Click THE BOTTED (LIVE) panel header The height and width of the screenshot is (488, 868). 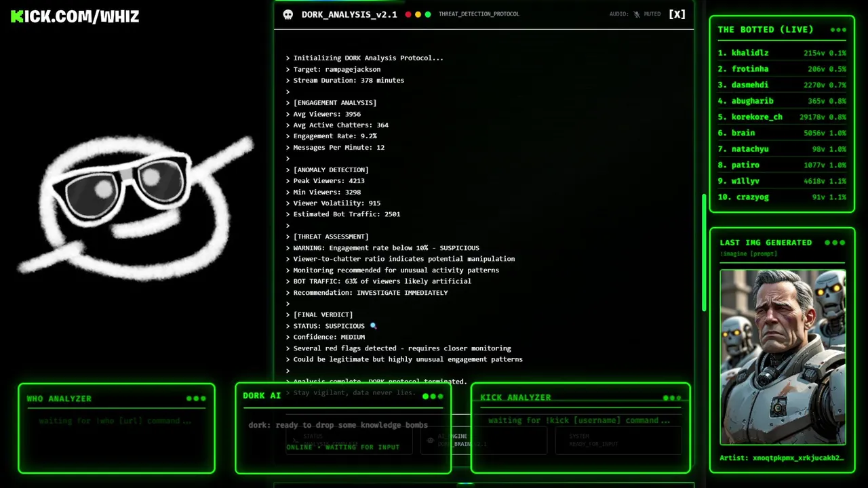pos(766,30)
